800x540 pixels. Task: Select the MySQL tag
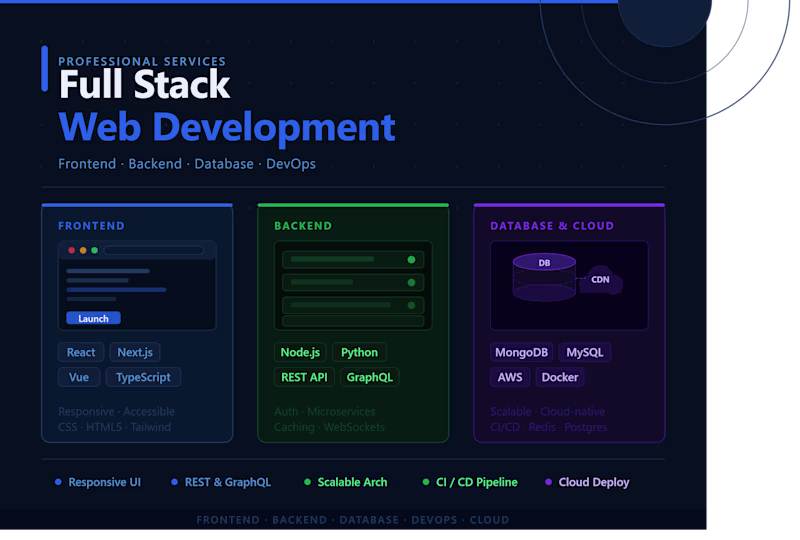pyautogui.click(x=585, y=352)
